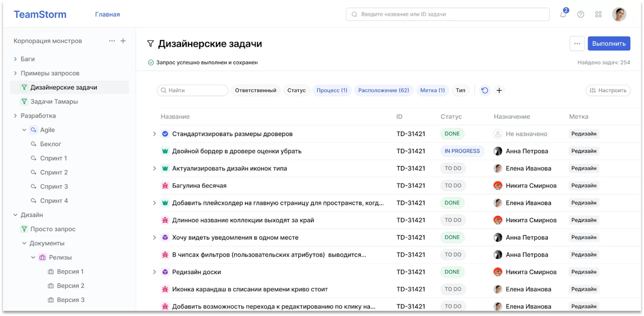
Task: Collapse the Agile tree in sidebar
Action: pyautogui.click(x=24, y=130)
